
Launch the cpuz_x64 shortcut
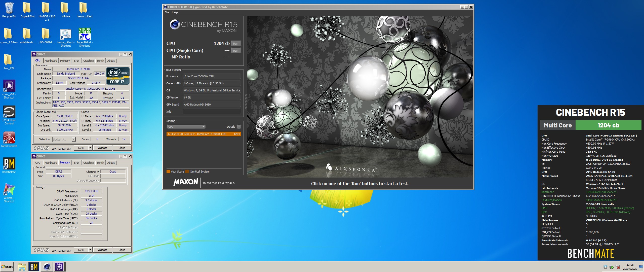coord(9,89)
